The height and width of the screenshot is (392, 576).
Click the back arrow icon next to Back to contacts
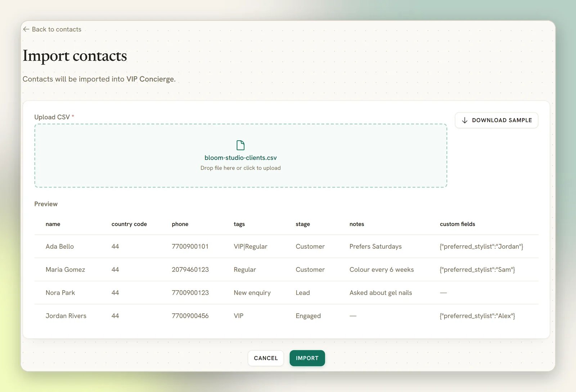coord(26,29)
